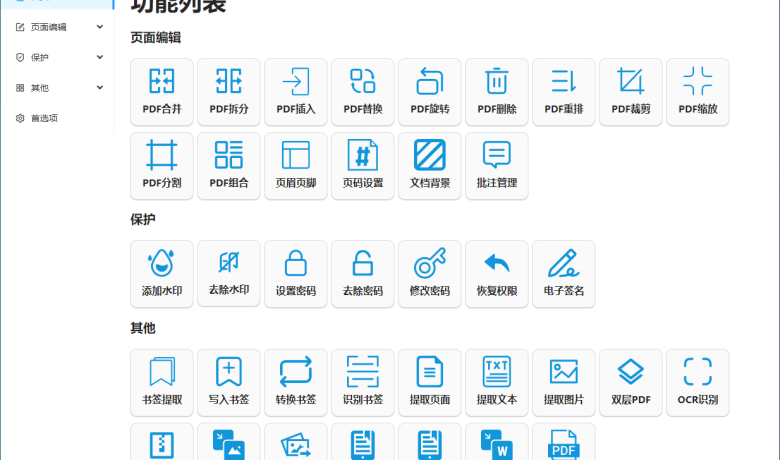Viewport: 780px width, 460px height.
Task: Open the OCR识别 recognition tool
Action: point(697,382)
